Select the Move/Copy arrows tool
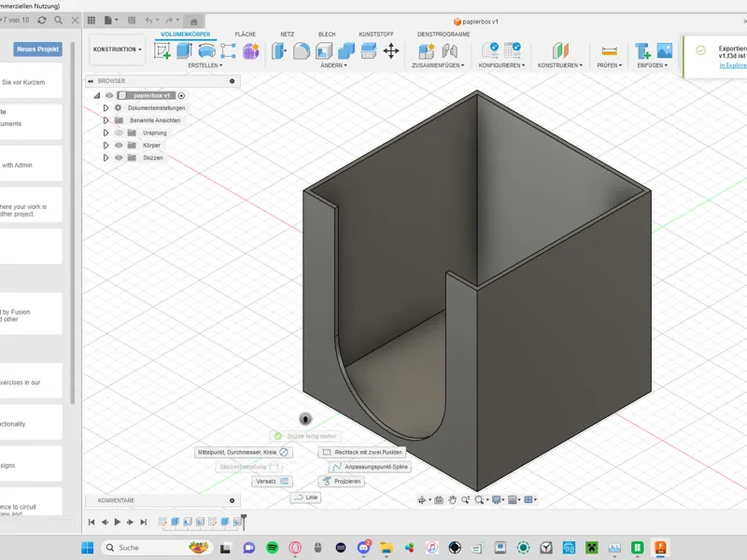The height and width of the screenshot is (560, 747). click(391, 50)
